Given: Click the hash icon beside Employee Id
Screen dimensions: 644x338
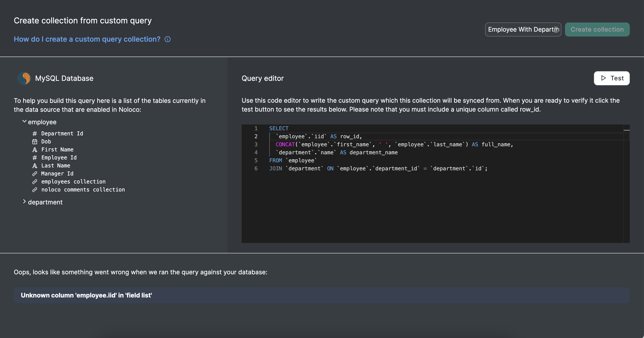Looking at the screenshot, I should [35, 158].
